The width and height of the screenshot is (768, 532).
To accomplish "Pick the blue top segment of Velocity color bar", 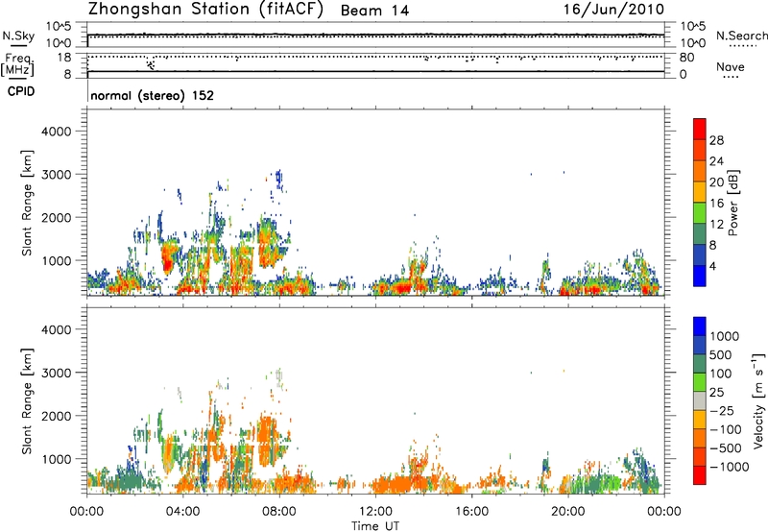I will coord(700,326).
